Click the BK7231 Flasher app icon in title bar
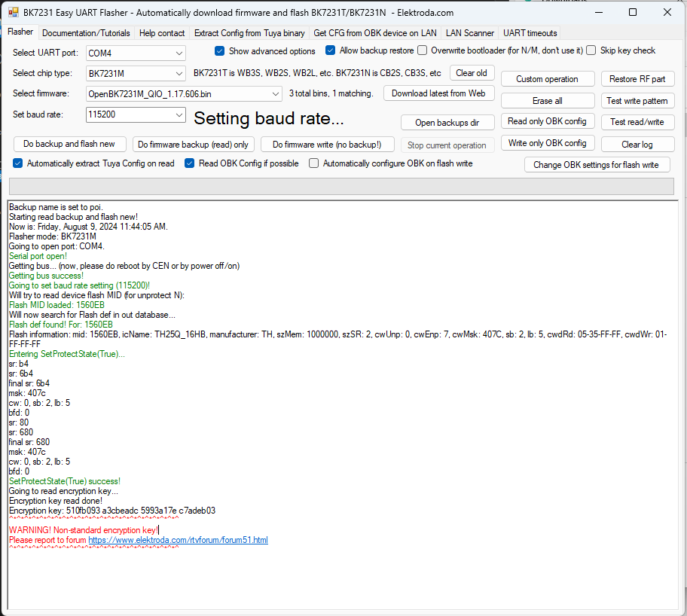The height and width of the screenshot is (616, 687). [x=14, y=12]
